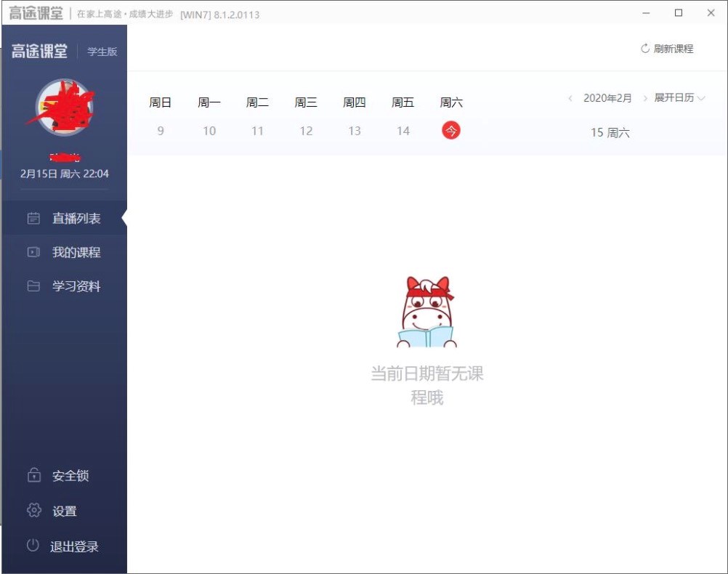The height and width of the screenshot is (574, 728).
Task: Click the 我的课程 video icon
Action: (33, 252)
